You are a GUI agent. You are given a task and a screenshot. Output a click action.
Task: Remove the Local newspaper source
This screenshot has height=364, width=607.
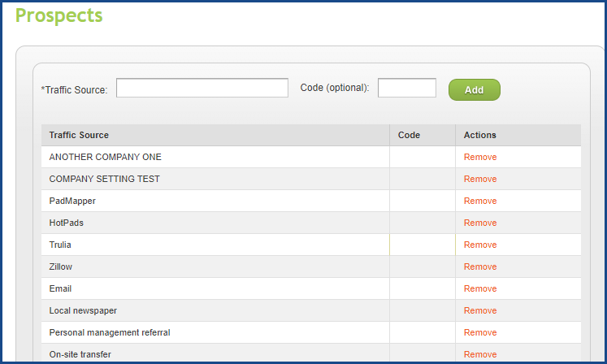(480, 310)
